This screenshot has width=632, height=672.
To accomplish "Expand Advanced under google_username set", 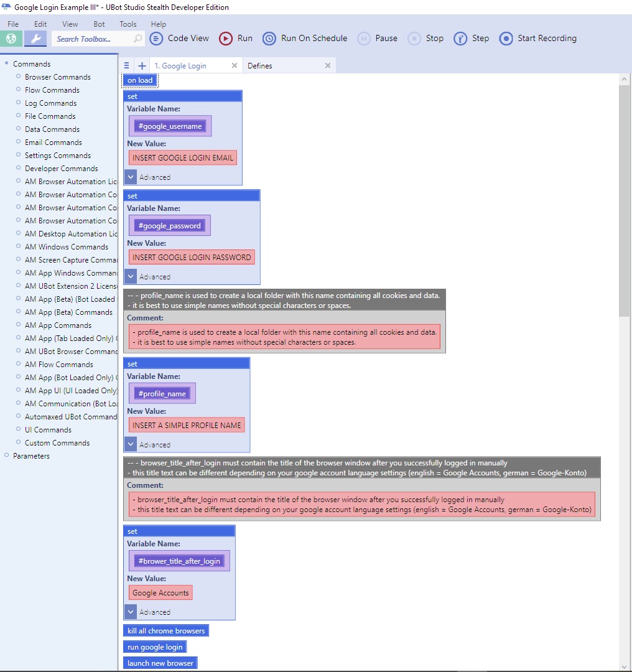I will (131, 177).
